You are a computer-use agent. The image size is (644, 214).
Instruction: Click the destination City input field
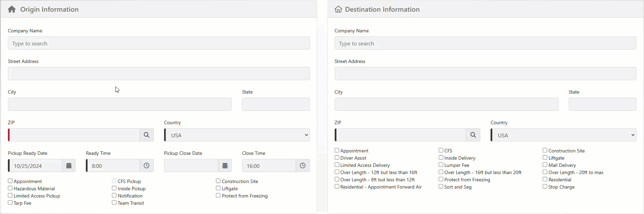(x=446, y=104)
